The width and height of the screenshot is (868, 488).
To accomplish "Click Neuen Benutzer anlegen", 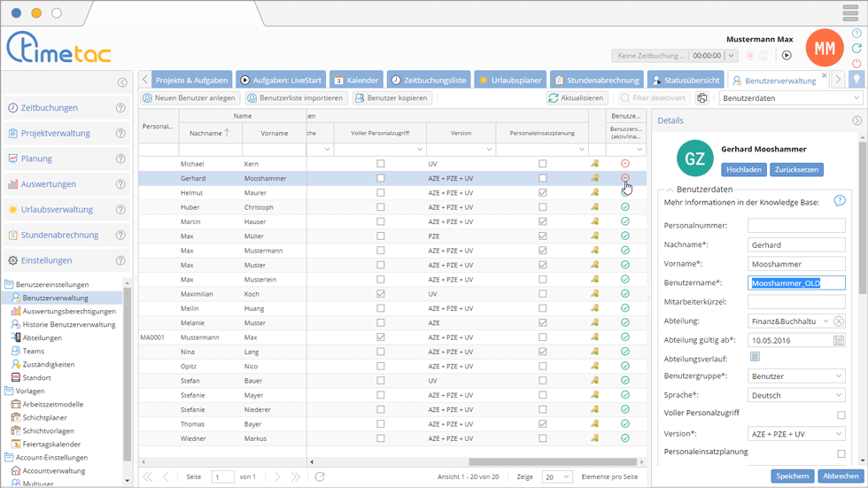I will pos(190,98).
